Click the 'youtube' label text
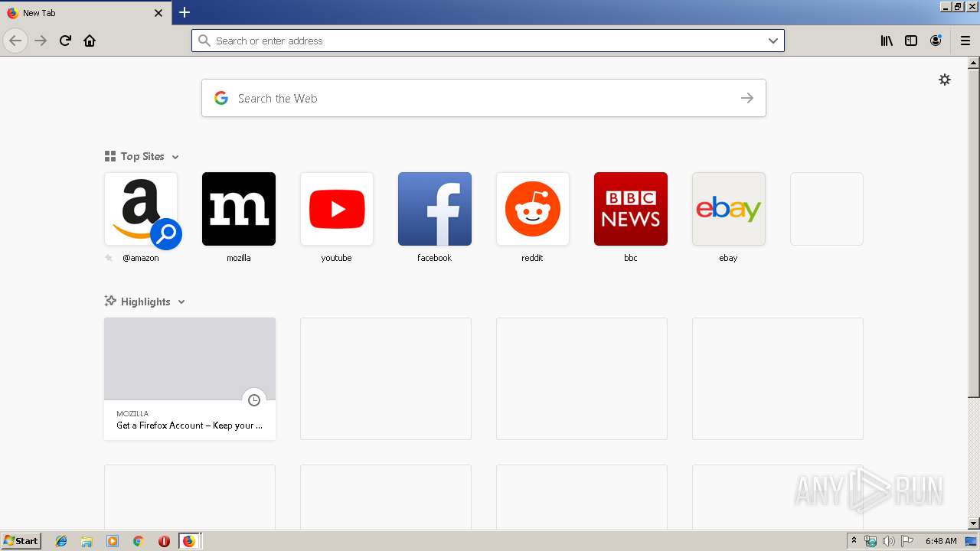This screenshot has width=980, height=551. [x=337, y=258]
